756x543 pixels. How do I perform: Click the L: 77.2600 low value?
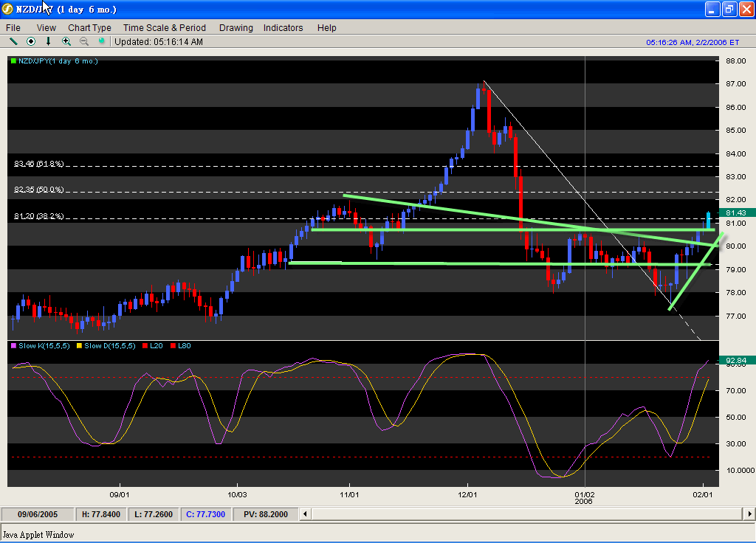(154, 514)
